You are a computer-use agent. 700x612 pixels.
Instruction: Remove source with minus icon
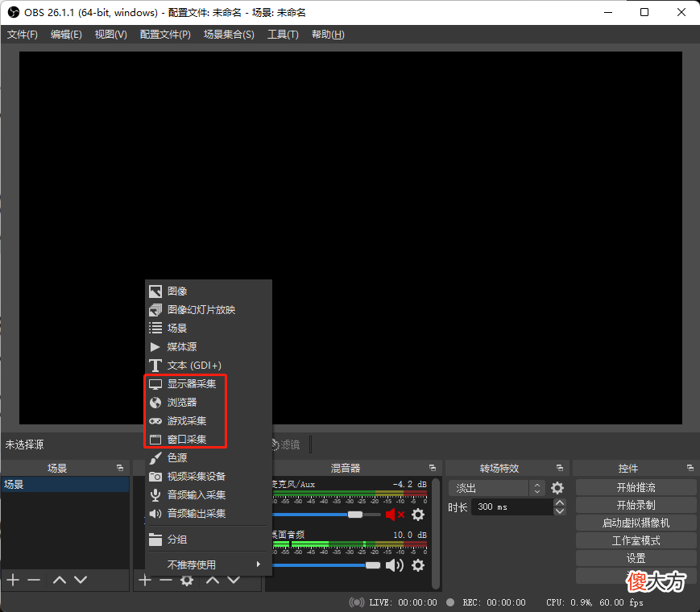tap(166, 580)
